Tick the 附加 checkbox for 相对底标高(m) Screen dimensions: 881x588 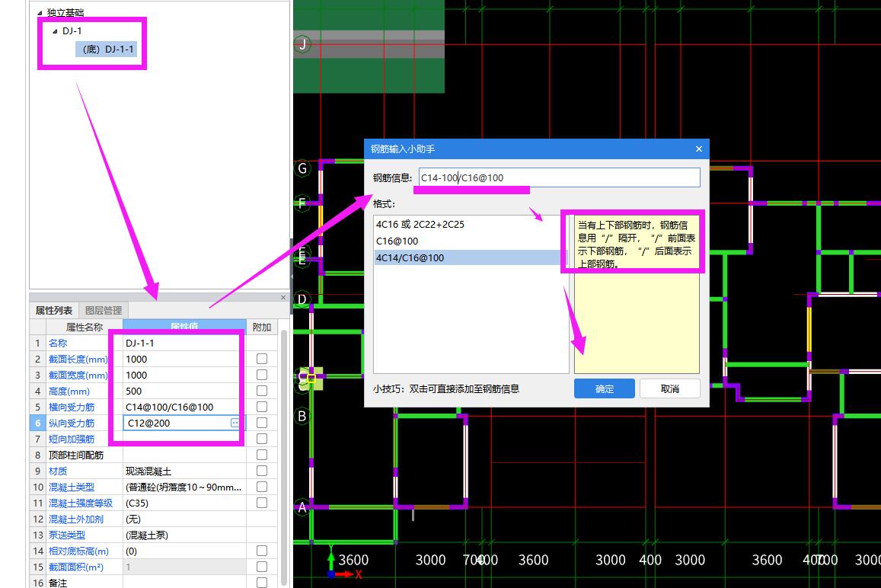coord(262,551)
